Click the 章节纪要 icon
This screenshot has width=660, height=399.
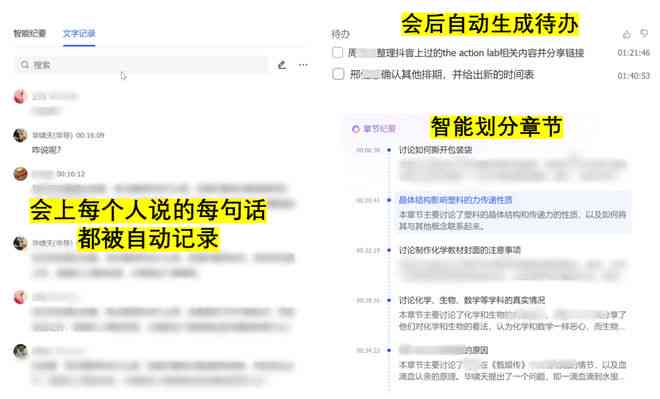[x=356, y=129]
